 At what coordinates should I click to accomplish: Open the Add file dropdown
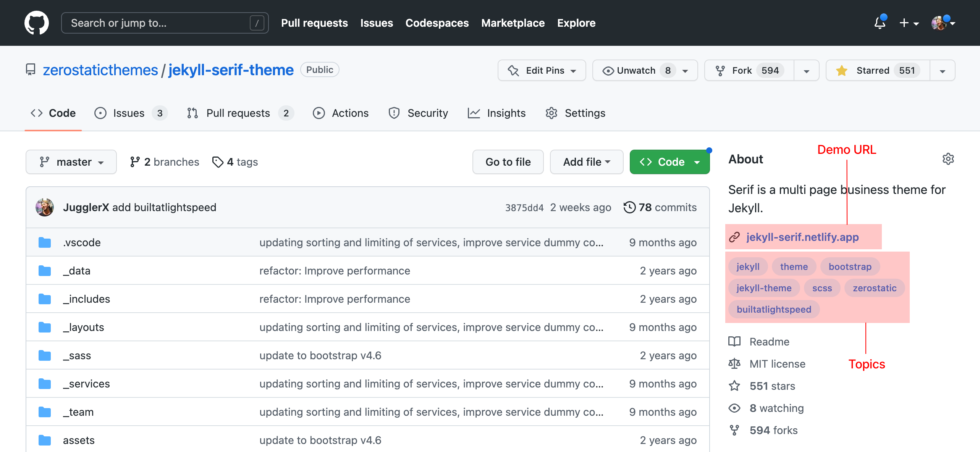[587, 162]
